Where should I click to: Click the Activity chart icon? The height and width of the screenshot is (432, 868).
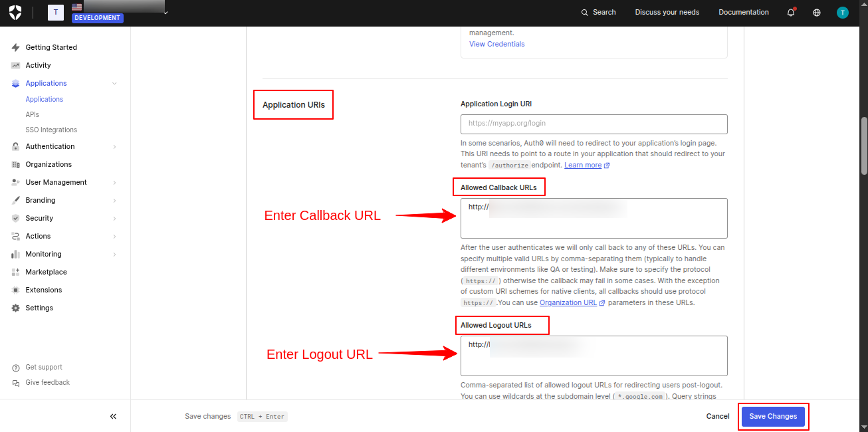(x=16, y=65)
